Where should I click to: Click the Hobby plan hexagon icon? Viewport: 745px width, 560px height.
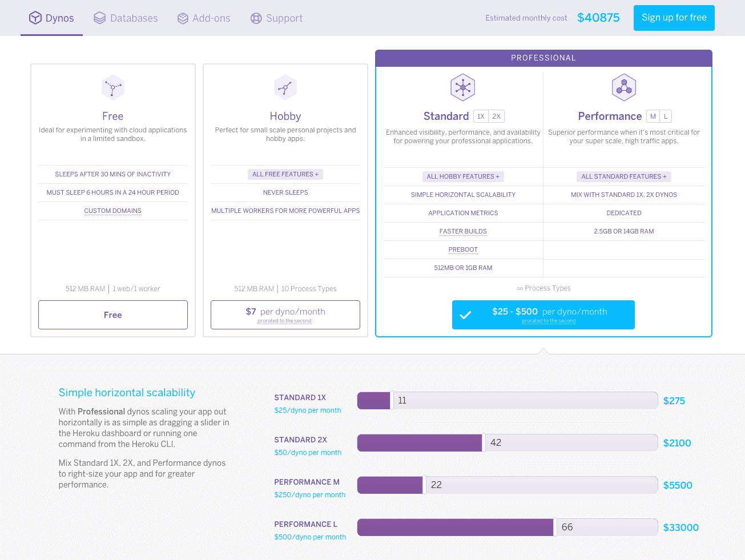point(285,87)
